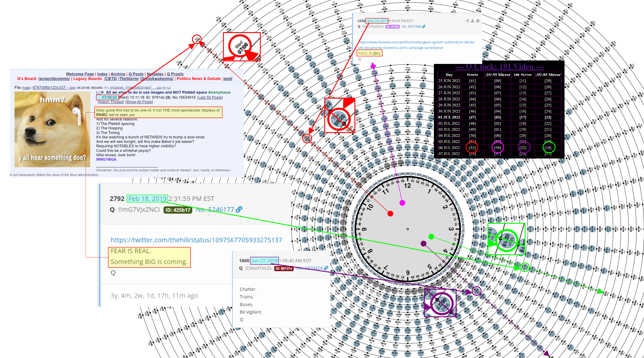Open the Q Posts link
The width and height of the screenshot is (644, 358).
[136, 74]
